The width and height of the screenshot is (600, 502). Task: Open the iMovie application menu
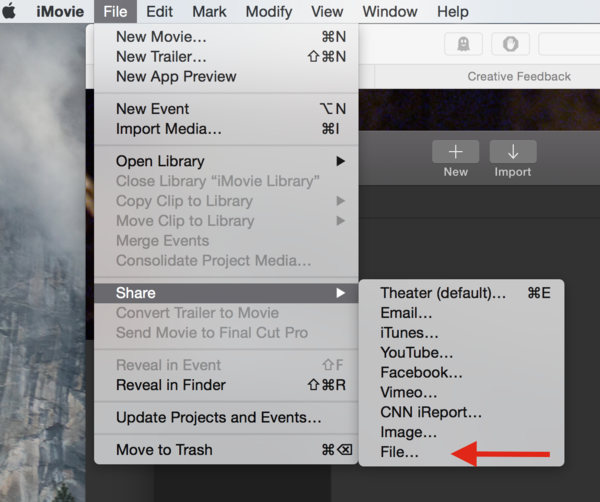60,11
